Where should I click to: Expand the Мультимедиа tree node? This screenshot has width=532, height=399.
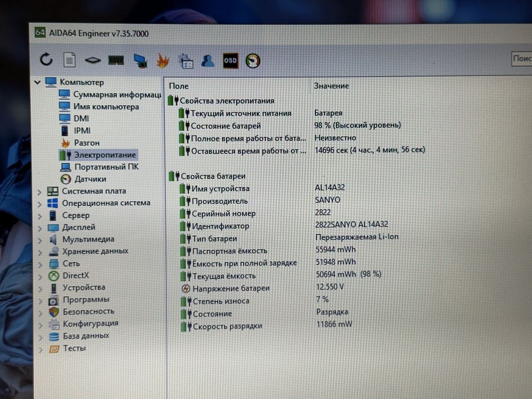tap(40, 240)
